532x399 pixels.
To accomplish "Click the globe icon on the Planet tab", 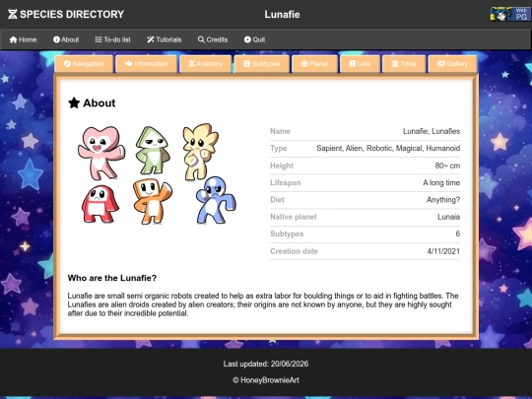I will [304, 63].
